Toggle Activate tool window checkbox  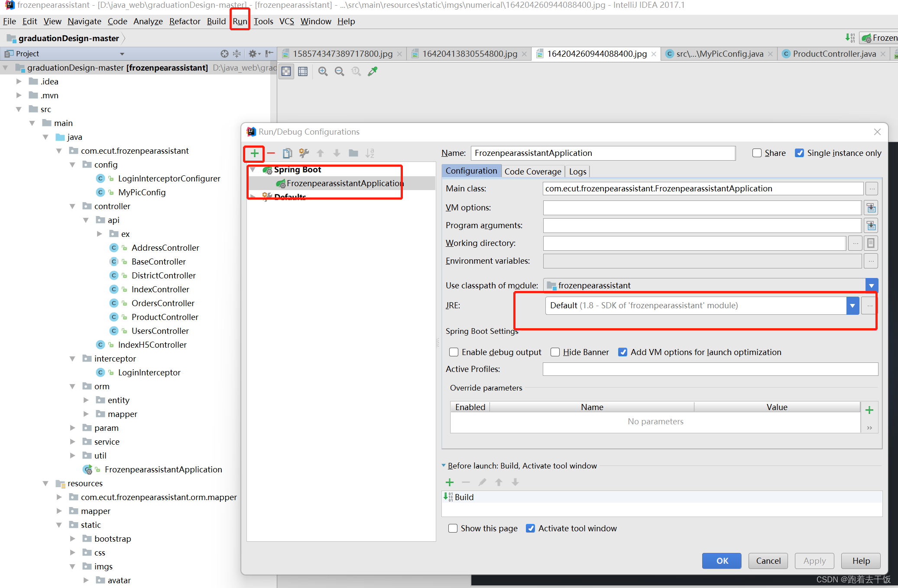click(530, 529)
